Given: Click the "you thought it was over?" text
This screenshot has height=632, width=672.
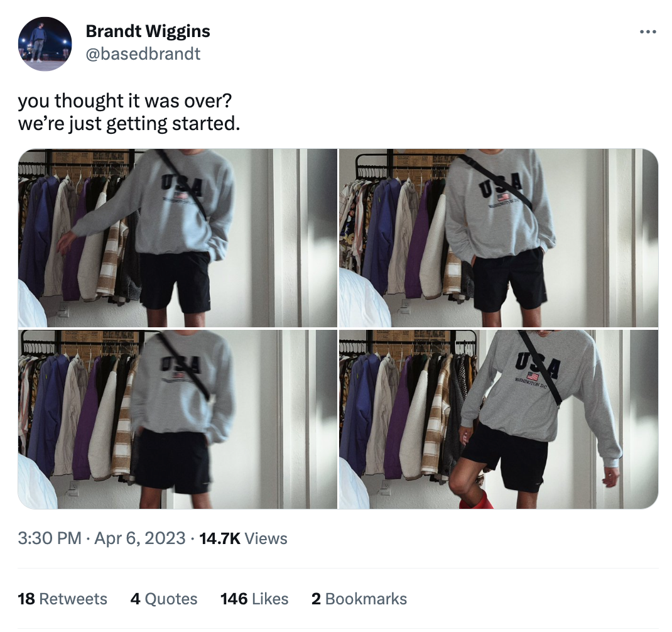Looking at the screenshot, I should (125, 101).
